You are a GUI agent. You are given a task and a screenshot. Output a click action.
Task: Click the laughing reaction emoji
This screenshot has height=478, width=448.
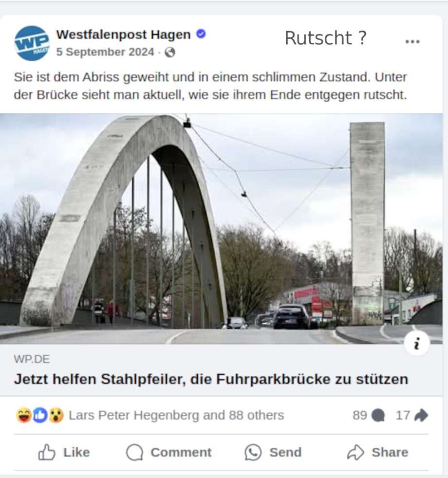click(x=24, y=415)
